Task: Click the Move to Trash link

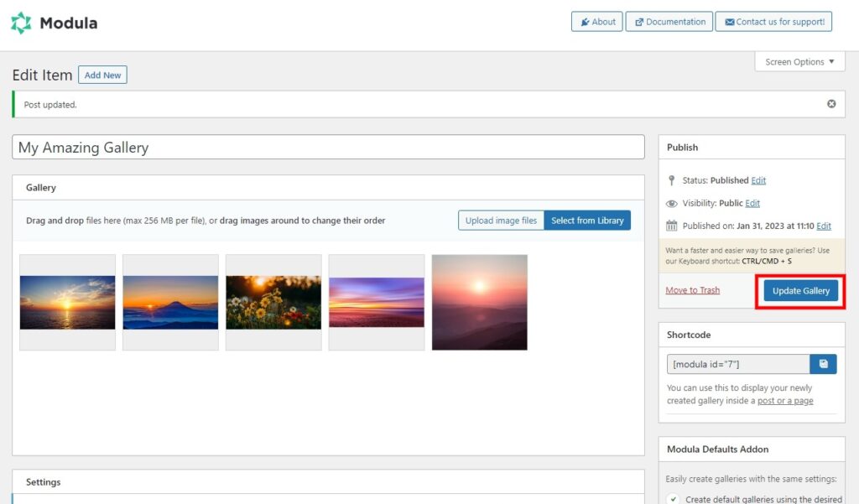Action: point(692,290)
